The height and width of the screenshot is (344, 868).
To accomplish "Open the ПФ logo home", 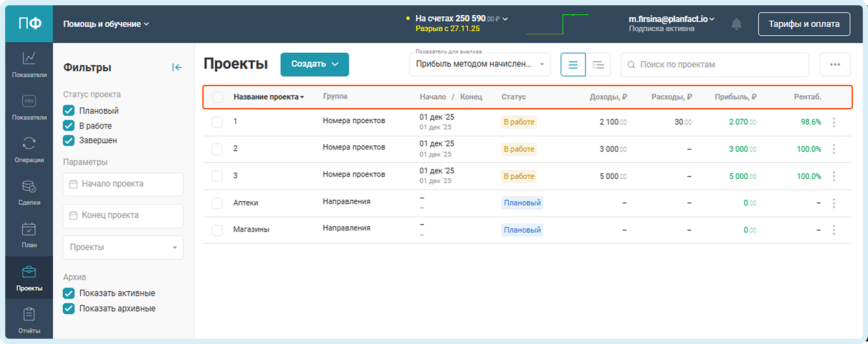I will 29,24.
